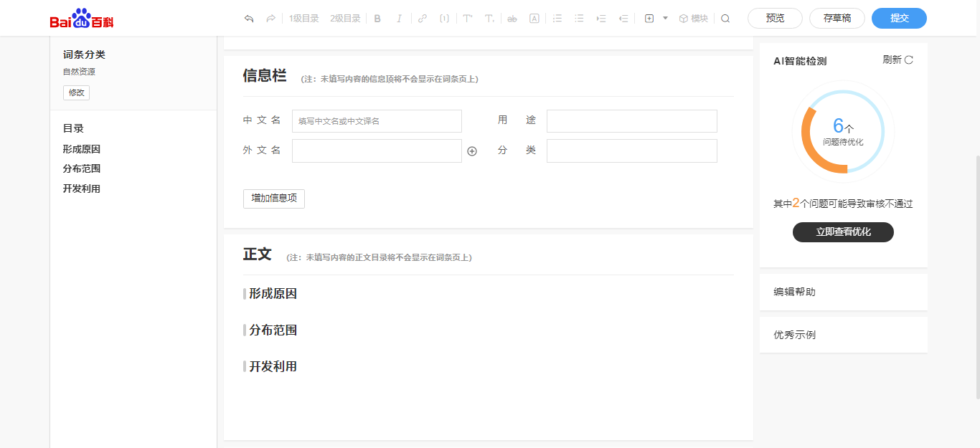Click the 中文名 input field
980x448 pixels.
[x=377, y=121]
